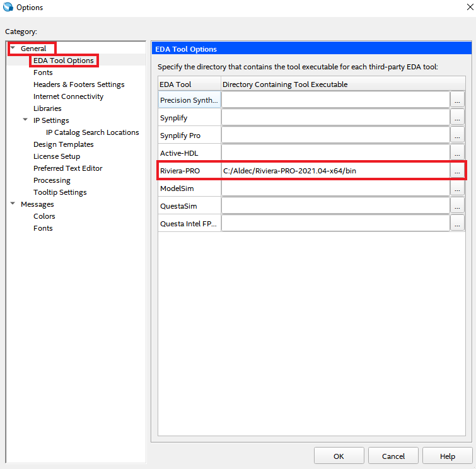
Task: Select Tooltip Settings category
Action: (x=60, y=192)
